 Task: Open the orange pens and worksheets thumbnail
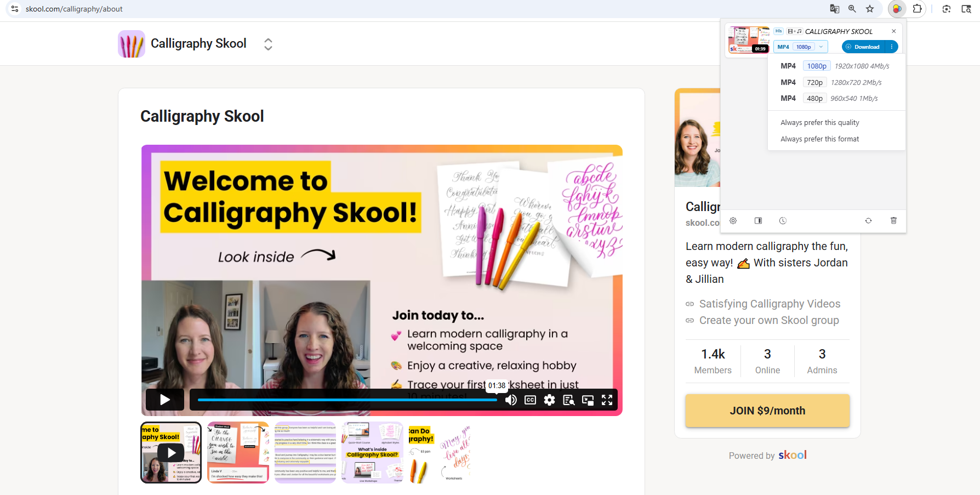pyautogui.click(x=440, y=452)
